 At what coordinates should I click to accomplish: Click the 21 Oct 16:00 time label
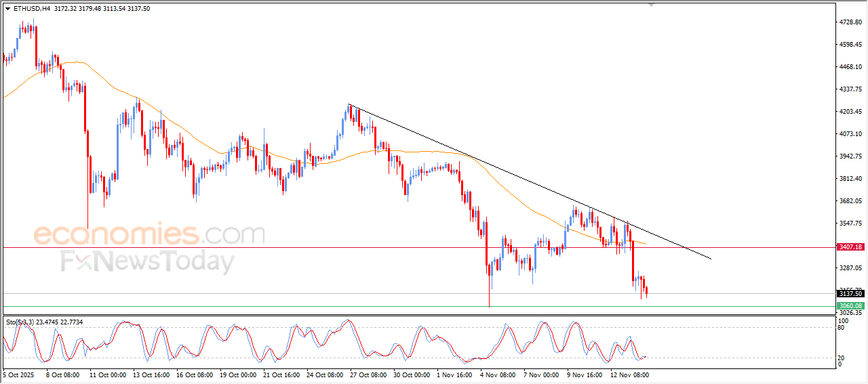point(281,375)
